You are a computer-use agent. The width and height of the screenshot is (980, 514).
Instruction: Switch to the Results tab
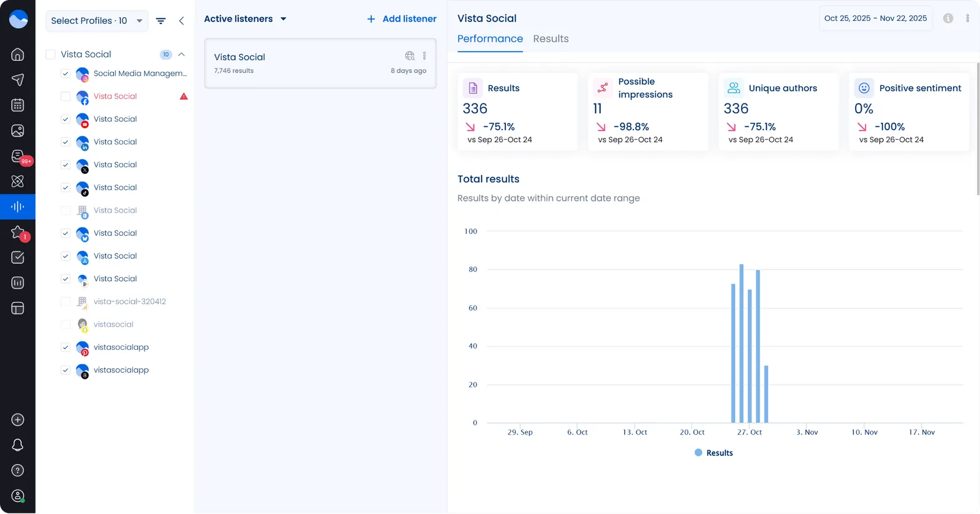pyautogui.click(x=551, y=39)
